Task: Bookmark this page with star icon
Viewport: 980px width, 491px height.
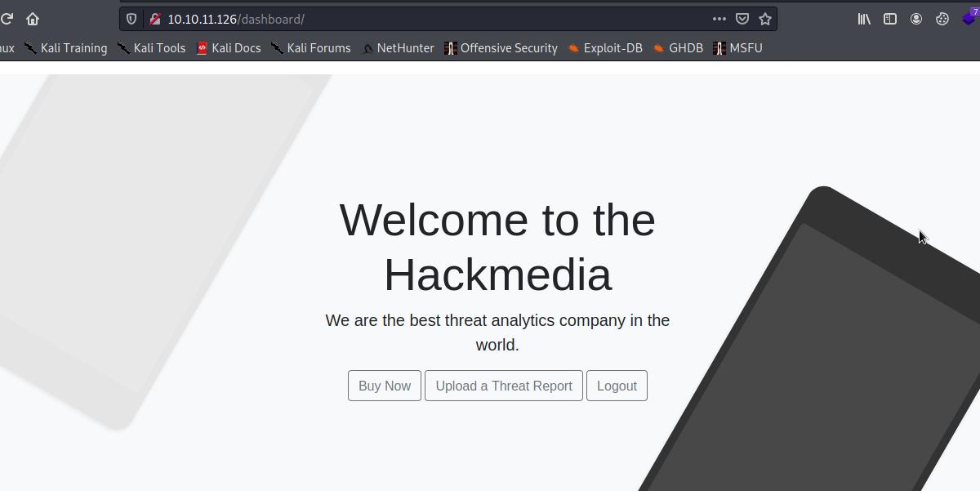Action: (765, 19)
